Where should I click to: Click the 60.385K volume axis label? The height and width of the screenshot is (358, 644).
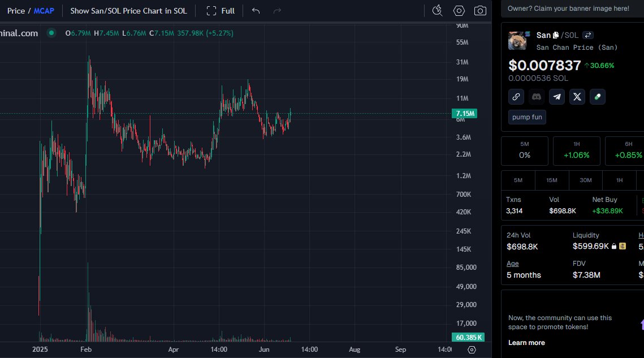468,337
